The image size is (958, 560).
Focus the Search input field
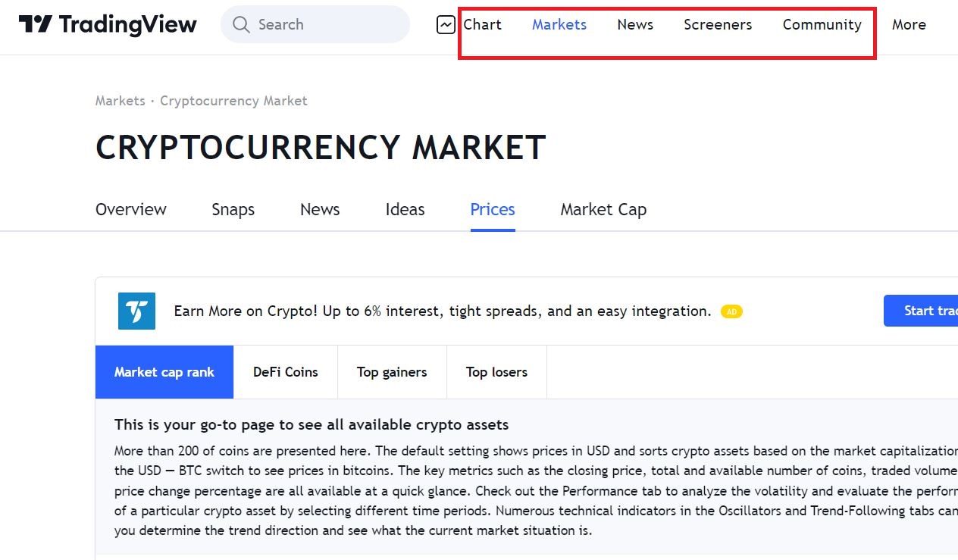(326, 25)
